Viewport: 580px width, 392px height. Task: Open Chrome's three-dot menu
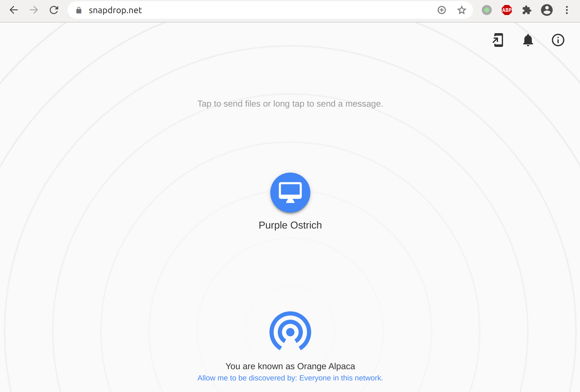(567, 10)
